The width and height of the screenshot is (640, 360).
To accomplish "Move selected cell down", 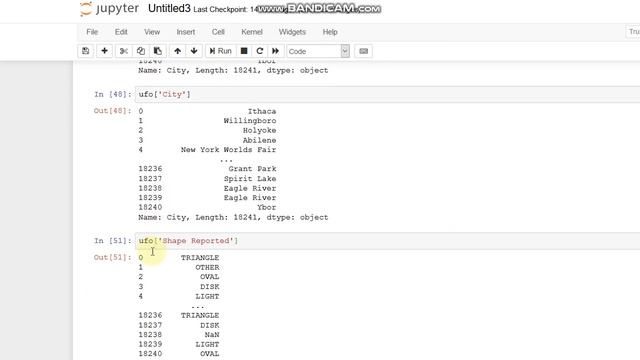I will pos(194,51).
